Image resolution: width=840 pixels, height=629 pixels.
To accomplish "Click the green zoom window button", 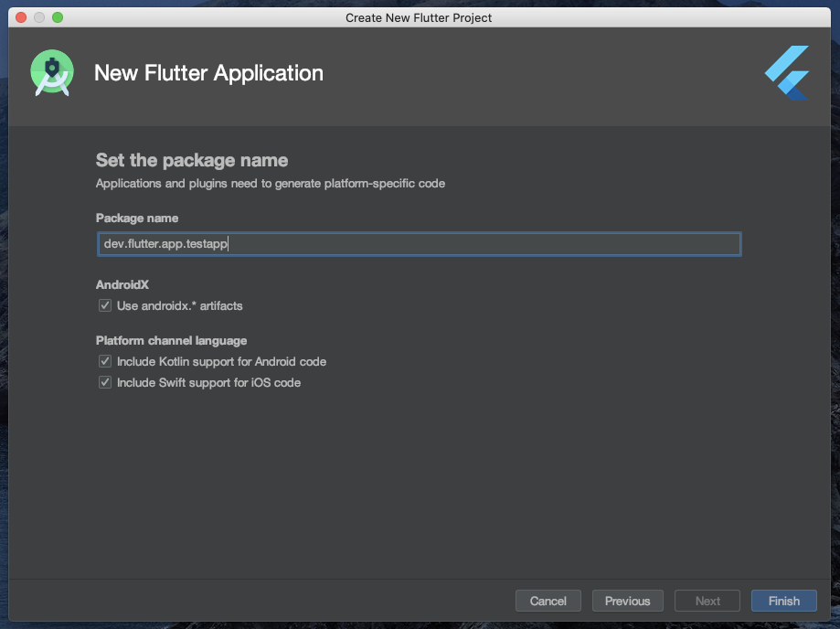I will 58,17.
